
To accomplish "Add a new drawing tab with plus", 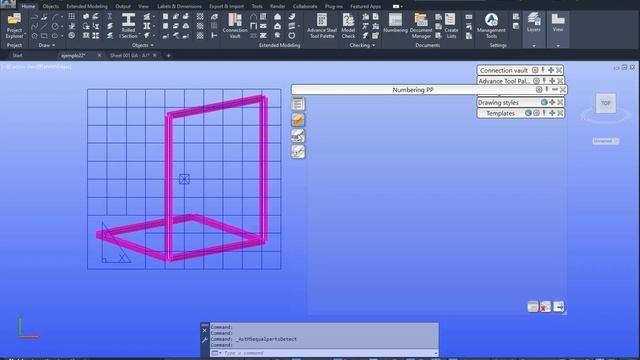I will pos(168,56).
